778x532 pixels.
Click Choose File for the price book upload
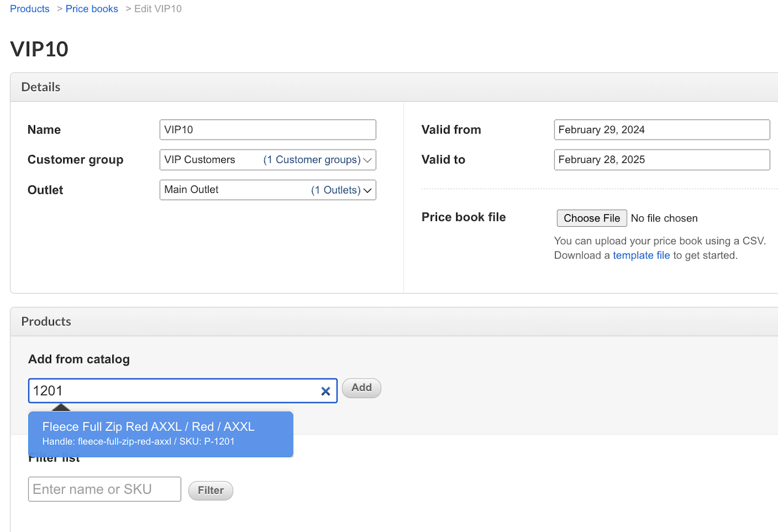(591, 218)
